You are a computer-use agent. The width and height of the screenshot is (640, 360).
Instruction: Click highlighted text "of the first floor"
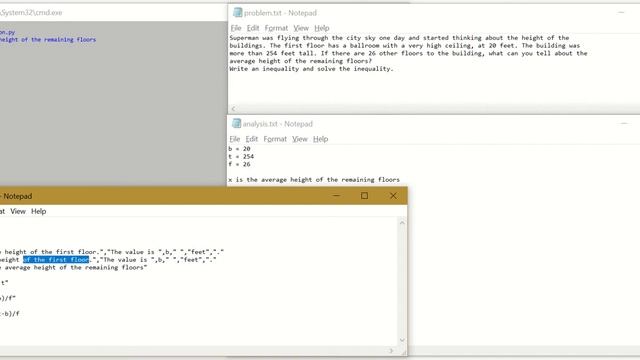click(x=56, y=260)
